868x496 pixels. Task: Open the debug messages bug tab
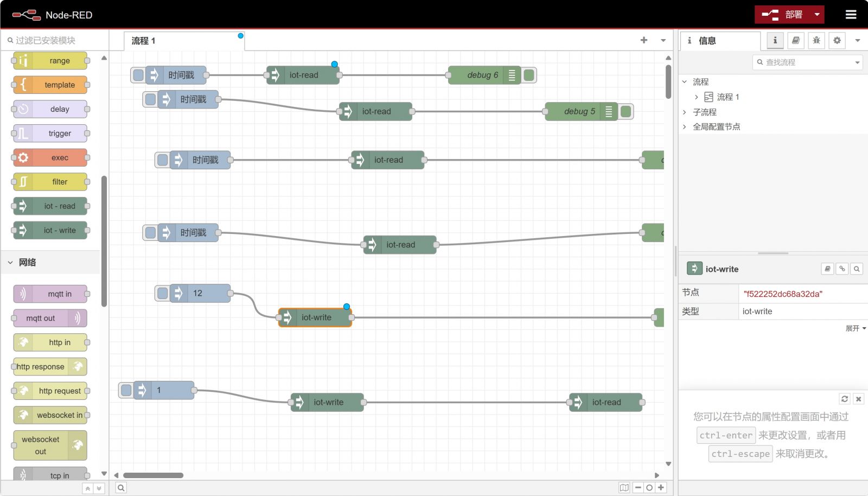tap(816, 40)
